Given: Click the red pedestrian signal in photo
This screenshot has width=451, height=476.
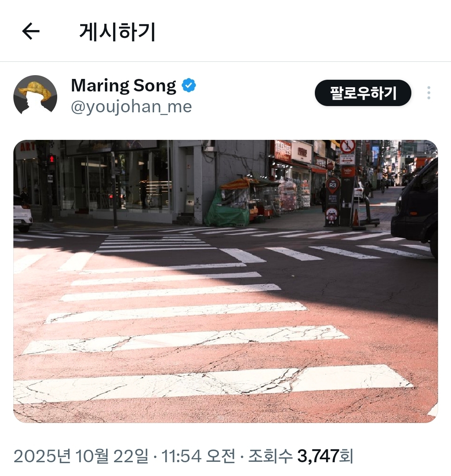Looking at the screenshot, I should coord(52,159).
